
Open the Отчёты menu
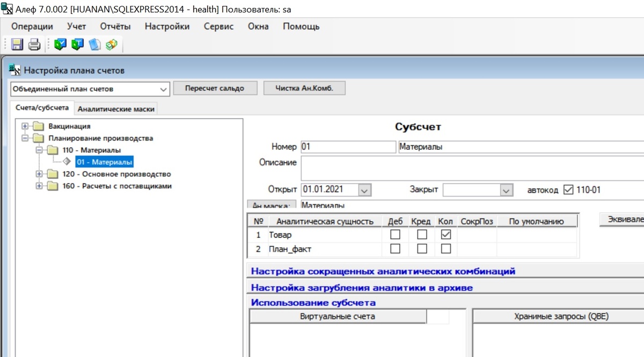pos(115,26)
